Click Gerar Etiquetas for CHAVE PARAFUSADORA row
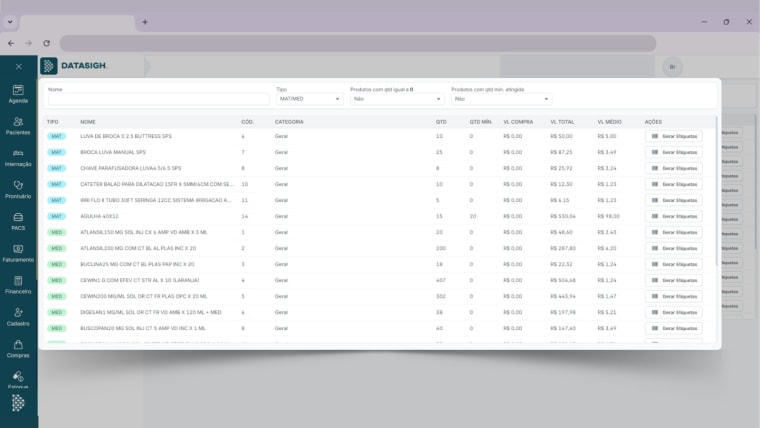 pos(673,168)
